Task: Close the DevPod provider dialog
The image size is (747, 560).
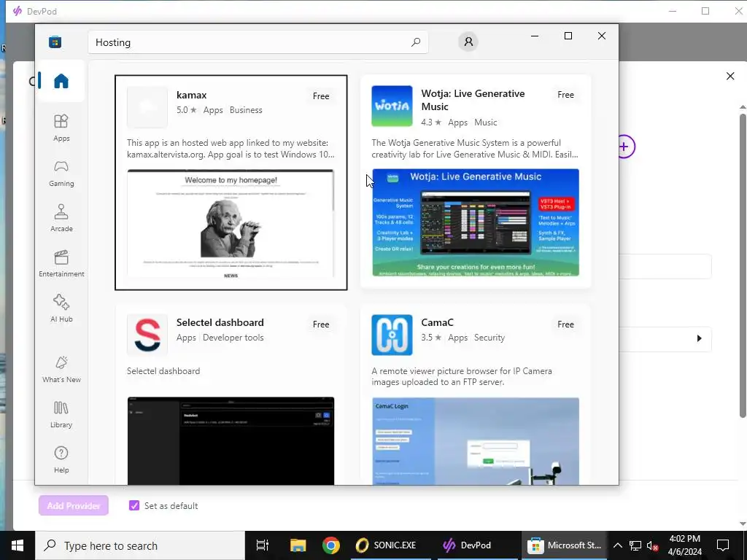Action: (729, 76)
